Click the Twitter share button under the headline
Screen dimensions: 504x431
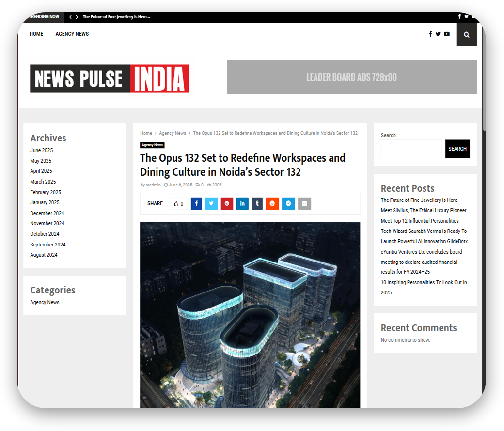[211, 204]
